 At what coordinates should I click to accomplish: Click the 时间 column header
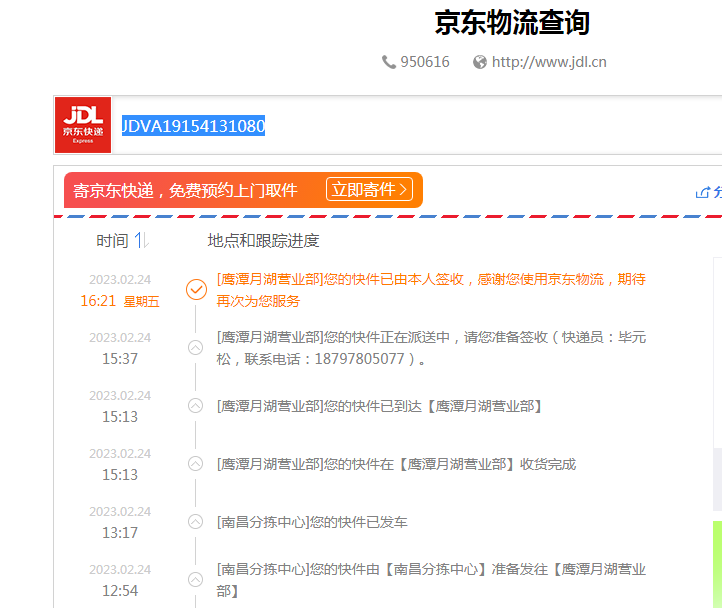pyautogui.click(x=112, y=240)
